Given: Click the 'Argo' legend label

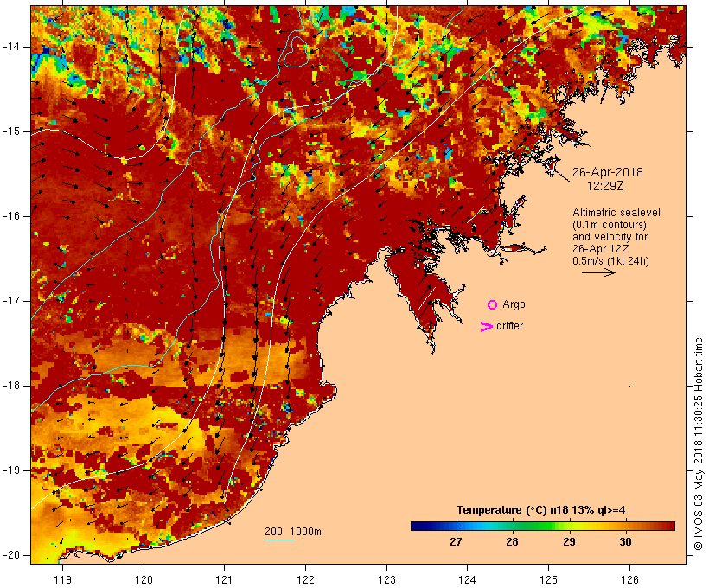Looking at the screenshot, I should pos(514,304).
